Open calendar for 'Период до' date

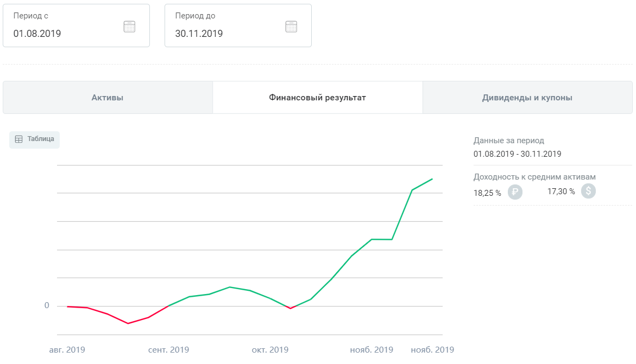(291, 27)
